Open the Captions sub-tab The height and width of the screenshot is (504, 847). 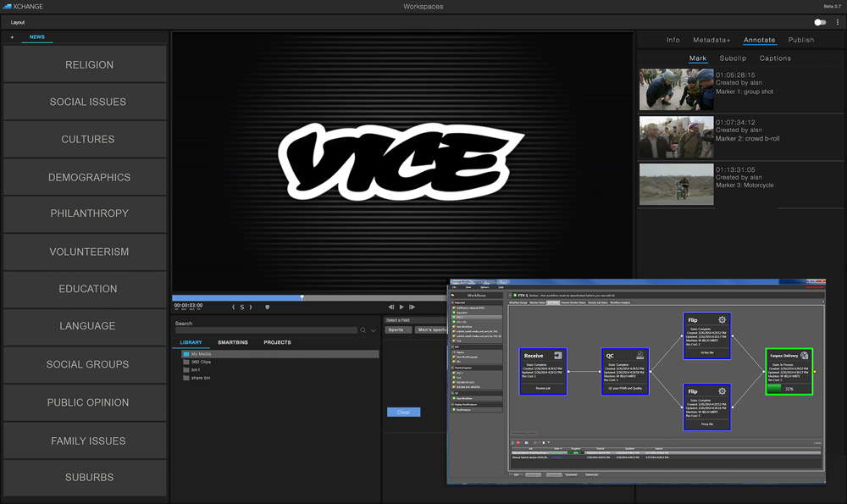[775, 58]
